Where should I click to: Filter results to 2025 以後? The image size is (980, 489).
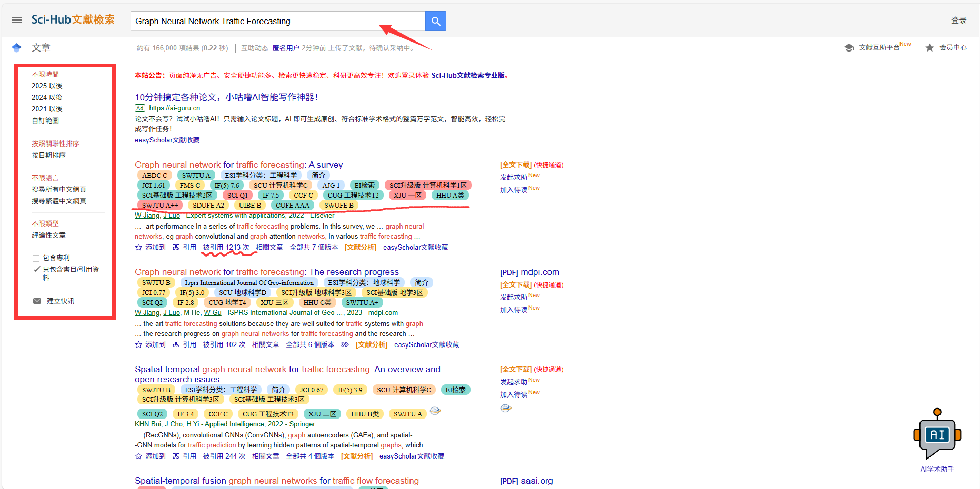[47, 86]
